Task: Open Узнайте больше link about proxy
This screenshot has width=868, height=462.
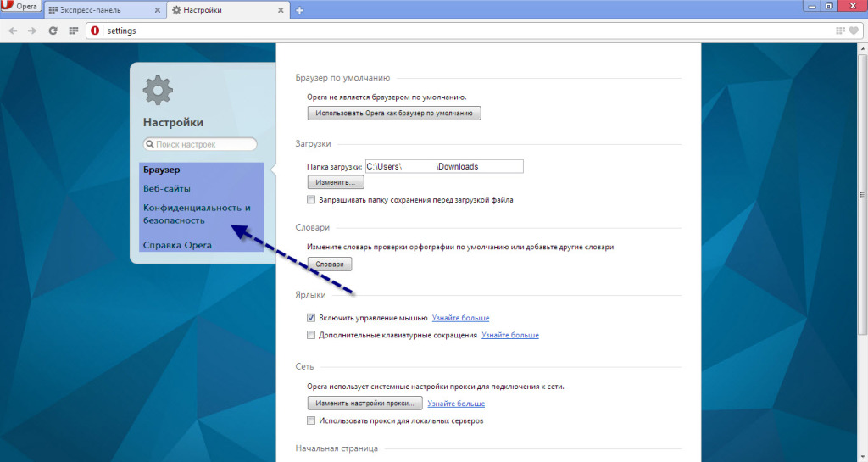Action: (x=456, y=404)
